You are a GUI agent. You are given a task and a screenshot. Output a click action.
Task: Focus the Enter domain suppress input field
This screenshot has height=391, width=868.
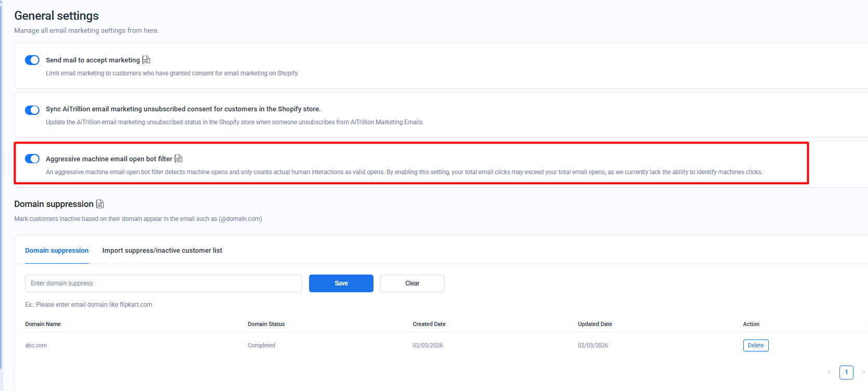click(163, 283)
